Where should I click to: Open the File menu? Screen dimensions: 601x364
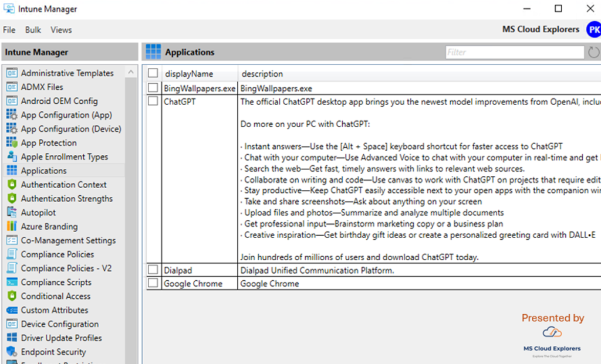click(9, 30)
